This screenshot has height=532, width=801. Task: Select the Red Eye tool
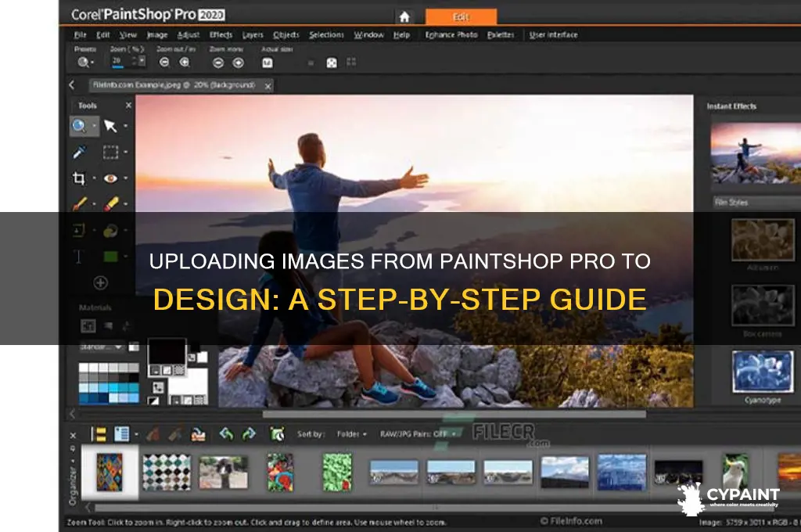coord(110,178)
